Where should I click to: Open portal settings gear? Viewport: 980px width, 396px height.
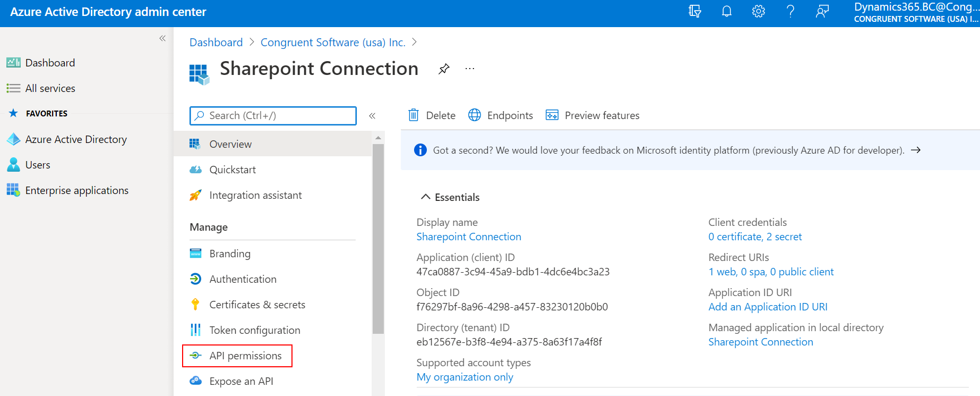(x=759, y=11)
